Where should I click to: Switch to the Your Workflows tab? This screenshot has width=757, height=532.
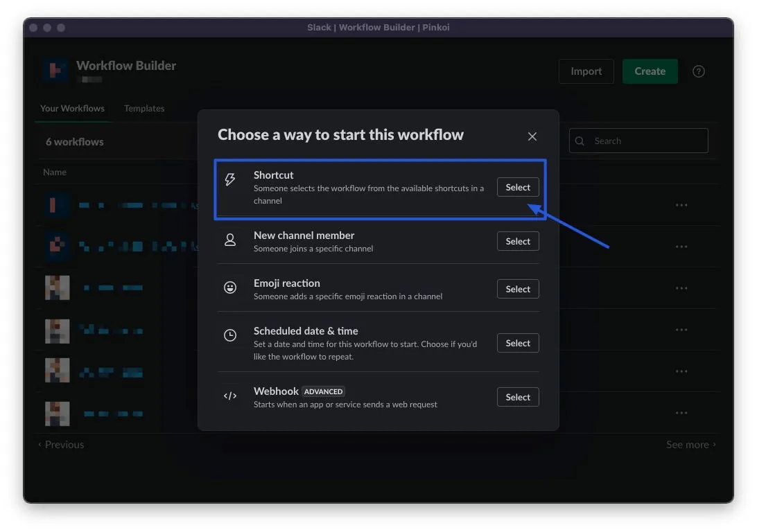click(72, 109)
